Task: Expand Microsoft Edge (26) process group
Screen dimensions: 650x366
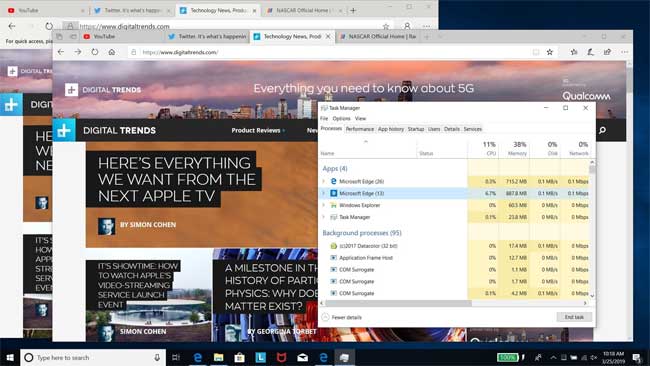Action: click(324, 181)
